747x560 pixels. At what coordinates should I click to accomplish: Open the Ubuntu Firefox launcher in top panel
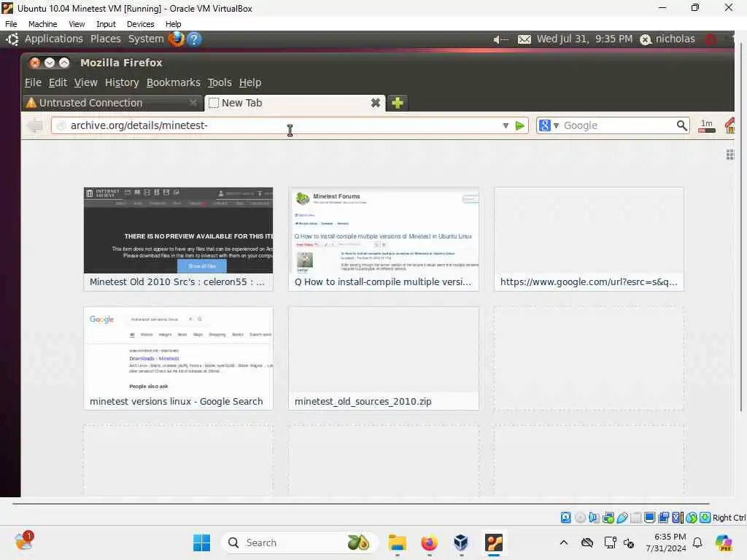pyautogui.click(x=176, y=39)
